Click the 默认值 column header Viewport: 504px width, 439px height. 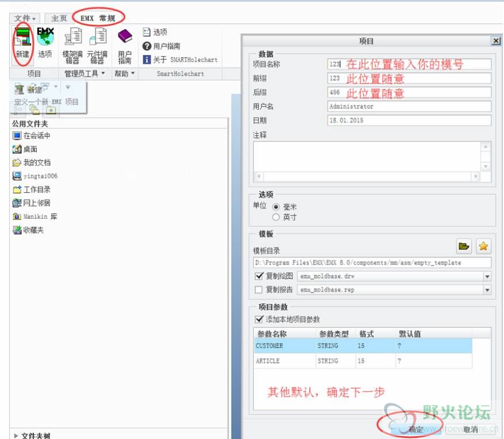tap(434, 334)
